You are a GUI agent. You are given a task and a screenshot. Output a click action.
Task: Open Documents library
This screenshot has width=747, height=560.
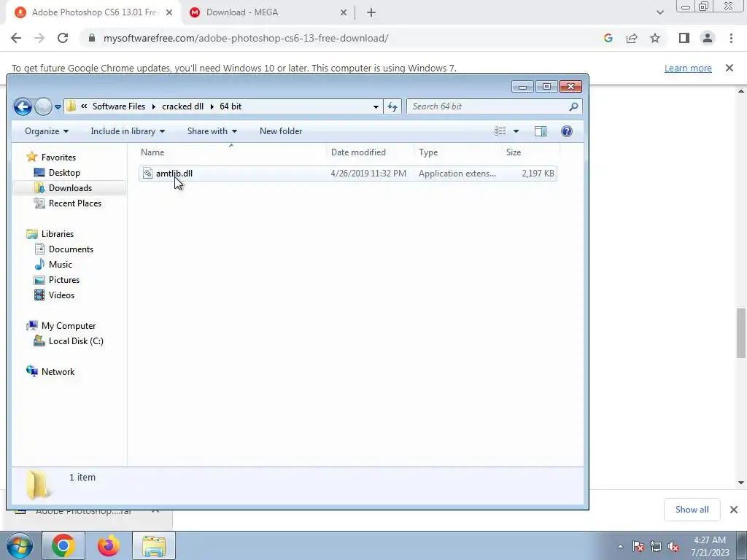[71, 249]
